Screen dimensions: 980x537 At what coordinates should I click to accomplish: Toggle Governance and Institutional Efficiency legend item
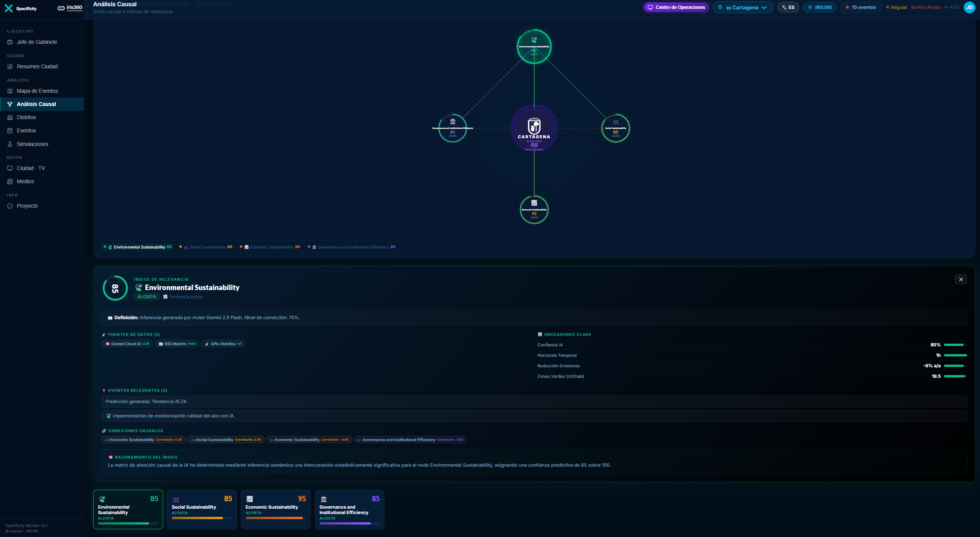tap(352, 247)
